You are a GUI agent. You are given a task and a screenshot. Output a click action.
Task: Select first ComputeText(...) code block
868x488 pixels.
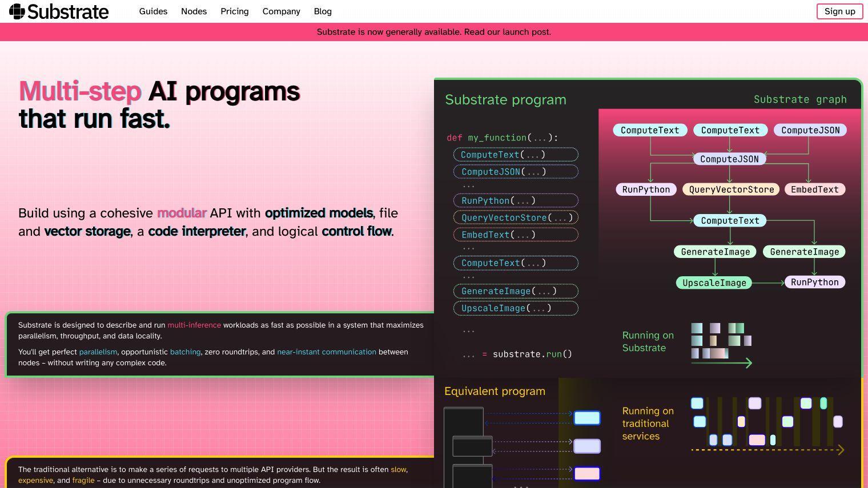(516, 155)
